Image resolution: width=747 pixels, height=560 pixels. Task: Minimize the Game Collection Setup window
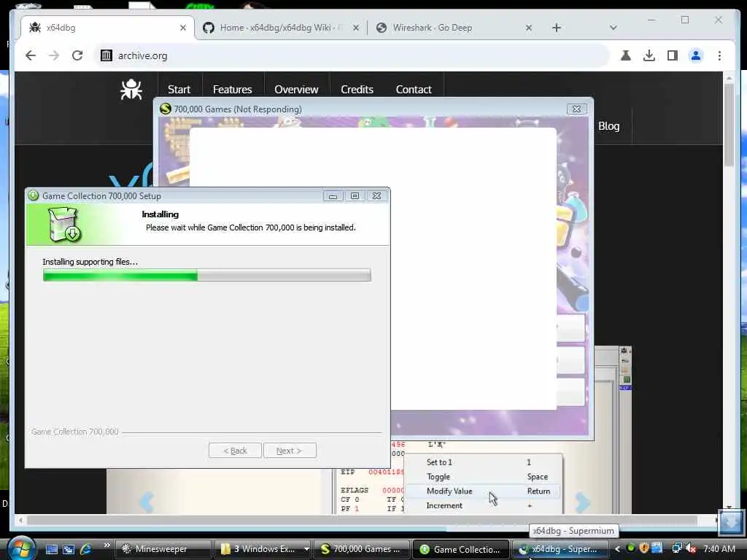pos(333,195)
